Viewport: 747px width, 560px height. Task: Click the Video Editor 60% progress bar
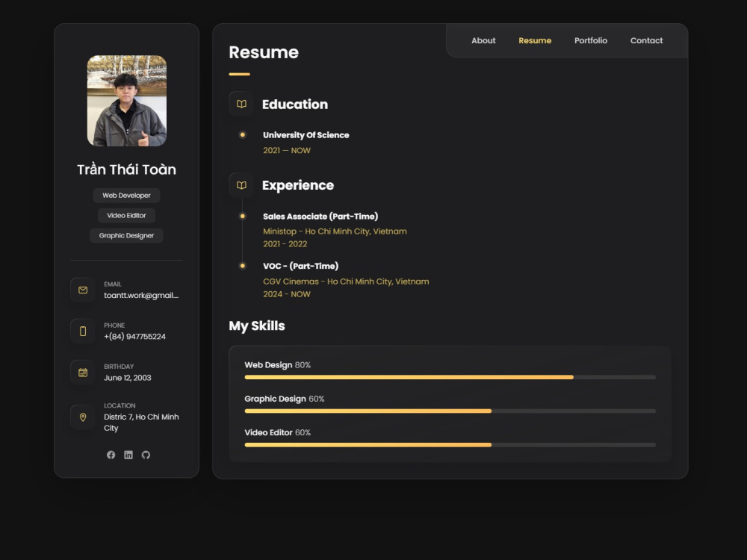450,445
